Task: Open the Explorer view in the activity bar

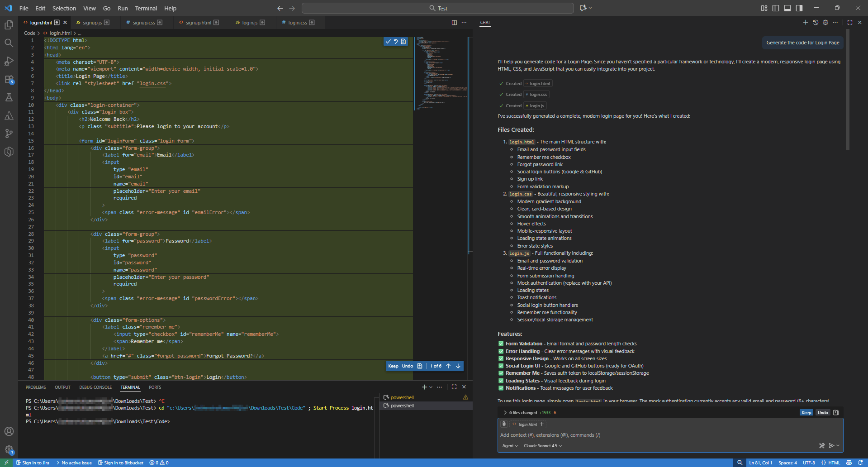Action: tap(9, 25)
